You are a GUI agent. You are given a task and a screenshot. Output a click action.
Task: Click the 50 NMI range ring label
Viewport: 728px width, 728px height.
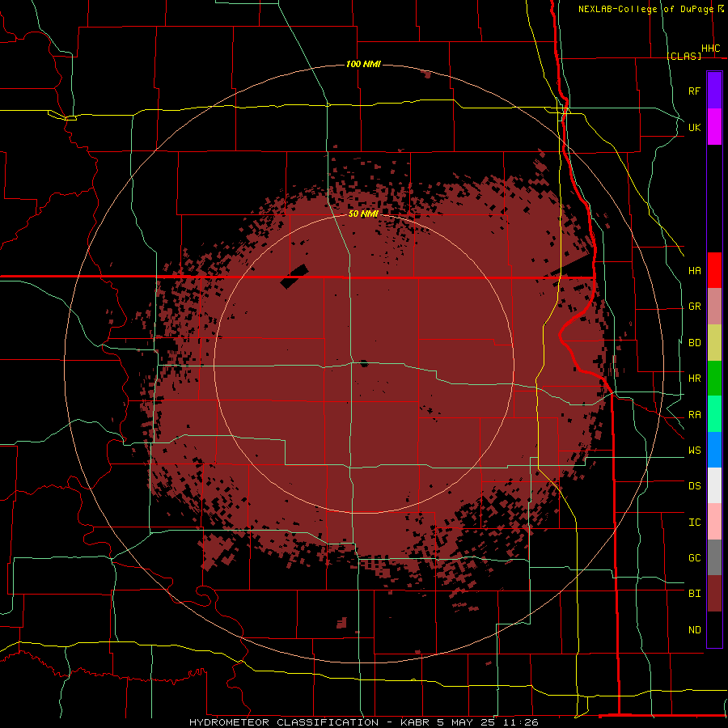coord(363,214)
